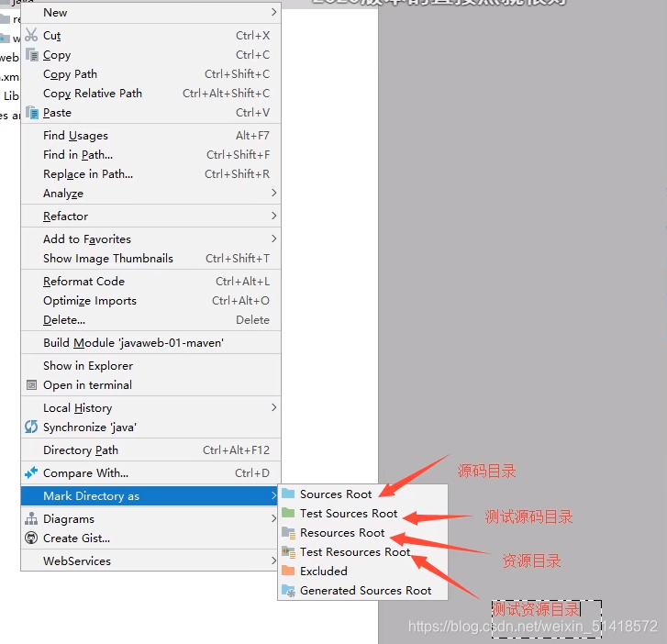Click the blue Sources Root folder icon
Image resolution: width=667 pixels, height=644 pixels.
288,494
